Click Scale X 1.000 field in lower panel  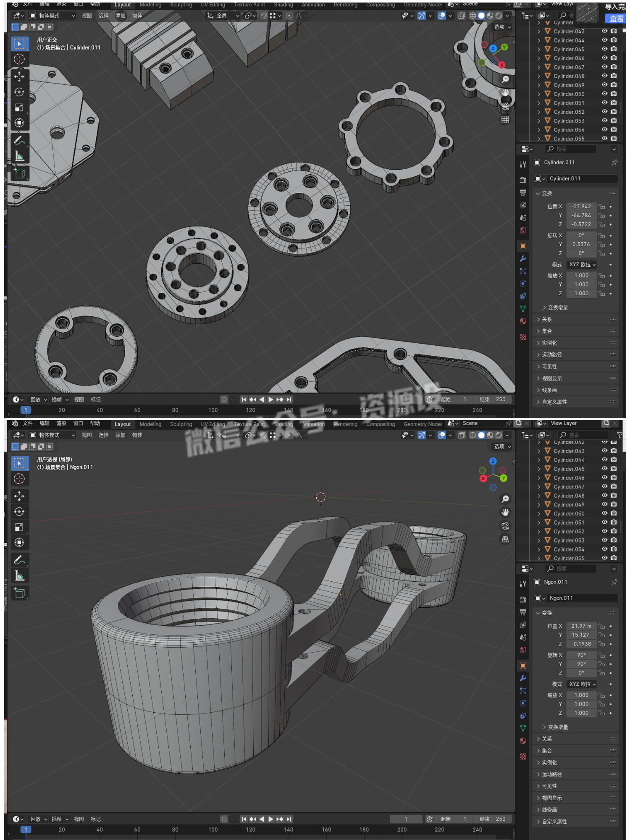click(x=581, y=695)
